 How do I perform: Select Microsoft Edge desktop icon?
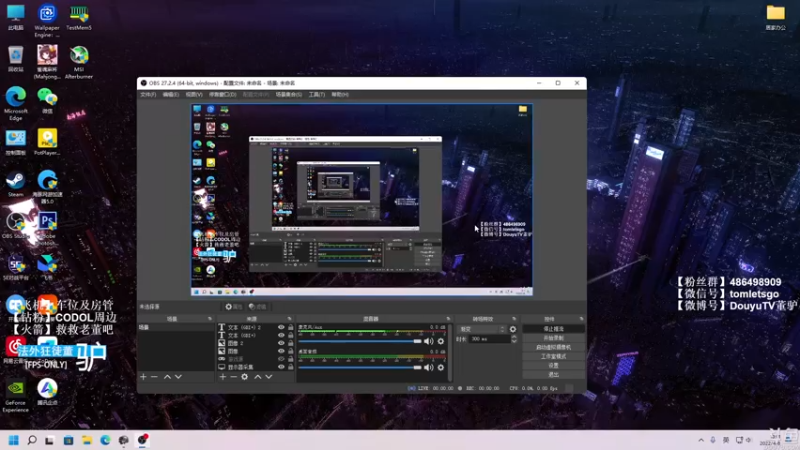click(16, 104)
